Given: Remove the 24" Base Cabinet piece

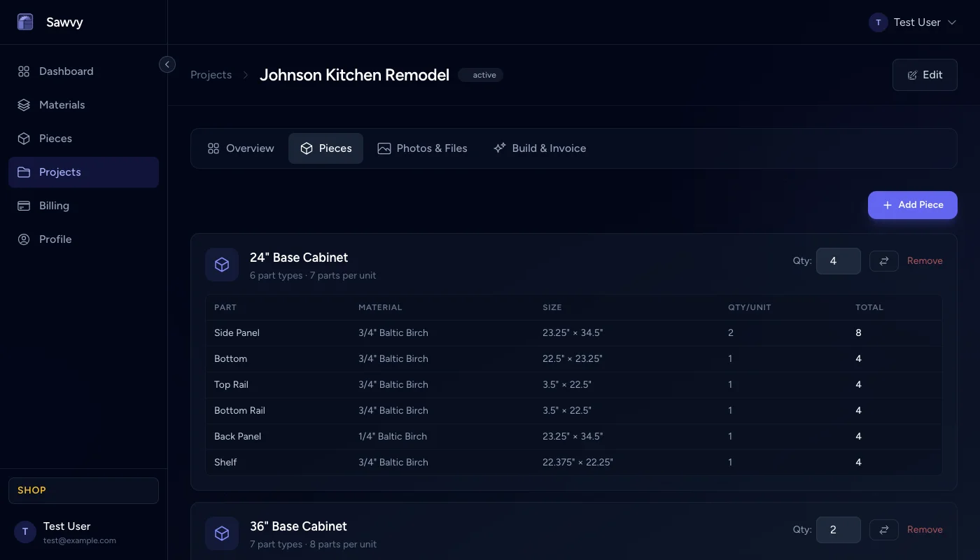Looking at the screenshot, I should tap(925, 261).
